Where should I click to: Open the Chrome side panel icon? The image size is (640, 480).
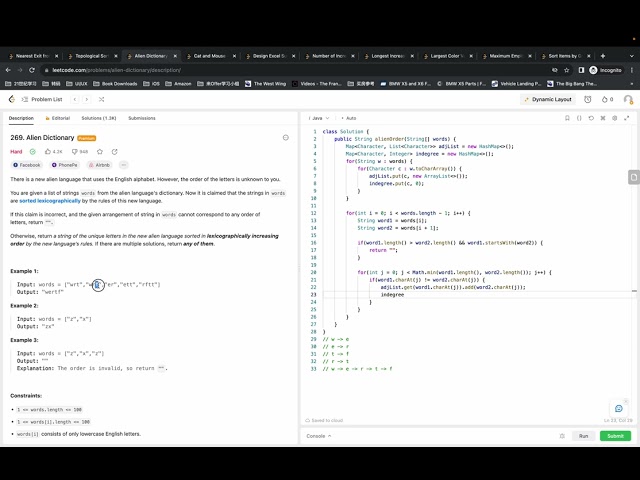[x=581, y=70]
